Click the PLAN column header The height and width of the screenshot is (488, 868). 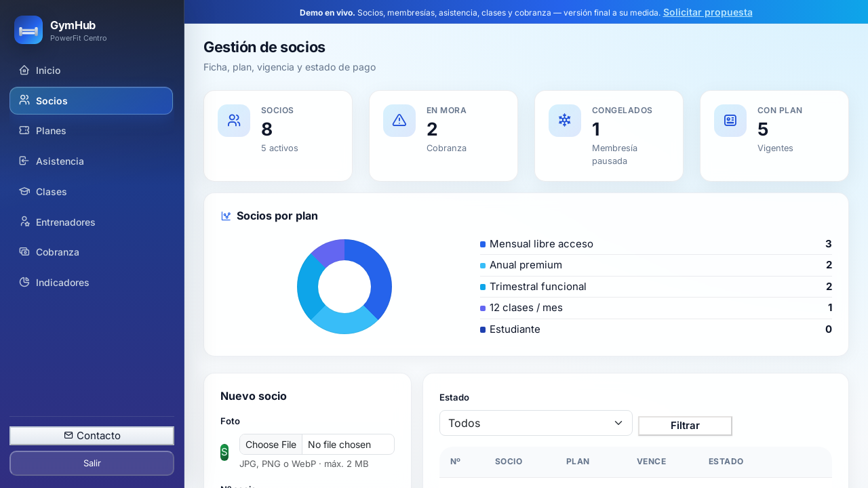[578, 462]
